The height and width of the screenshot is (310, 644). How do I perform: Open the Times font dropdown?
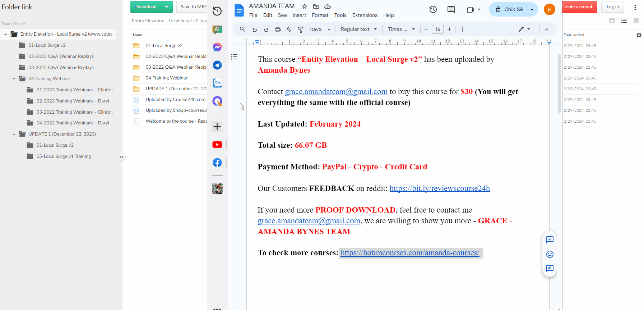[401, 29]
